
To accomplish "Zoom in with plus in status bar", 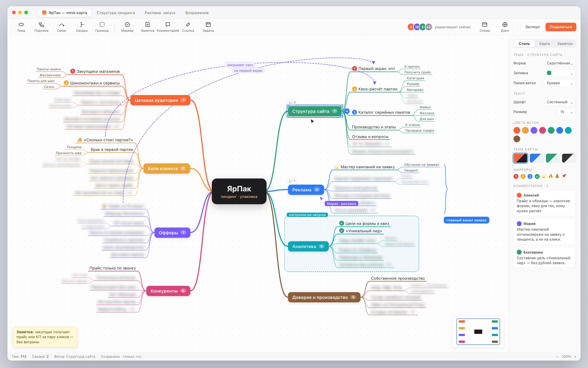I will tap(575, 357).
